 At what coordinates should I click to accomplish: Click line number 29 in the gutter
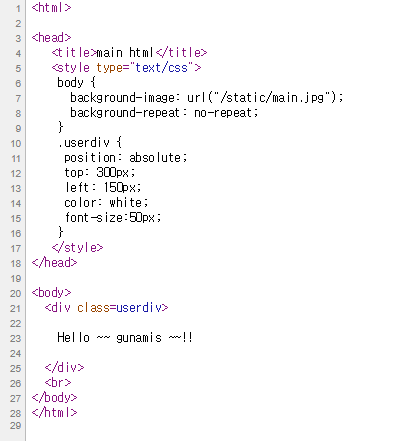16,425
